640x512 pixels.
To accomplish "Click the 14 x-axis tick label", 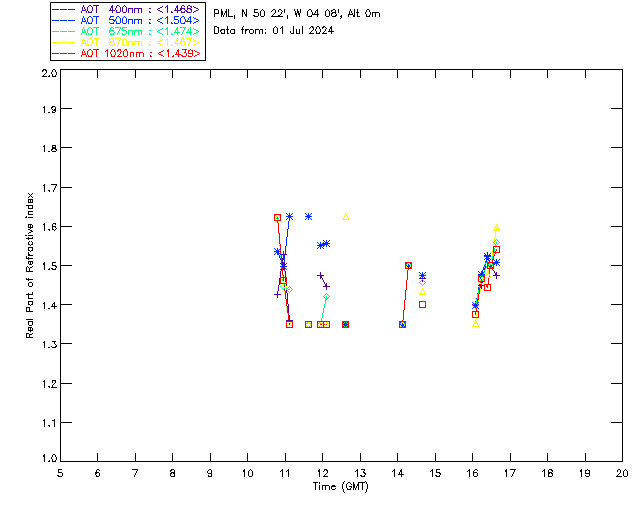I will click(x=398, y=473).
